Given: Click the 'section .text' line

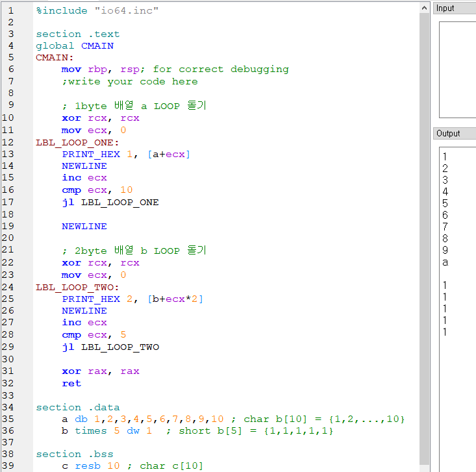Looking at the screenshot, I should tap(78, 34).
